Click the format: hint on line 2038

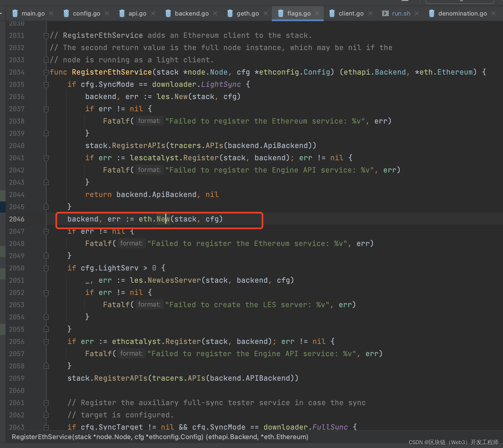point(149,121)
